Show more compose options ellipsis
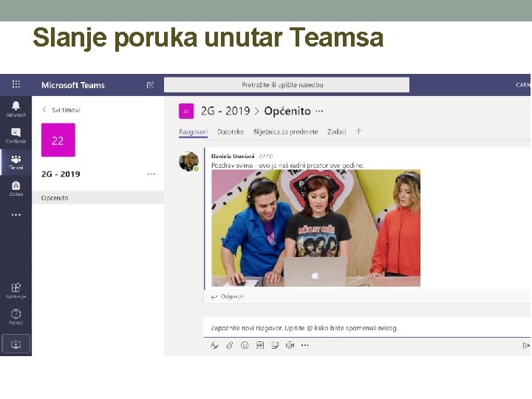 click(305, 345)
